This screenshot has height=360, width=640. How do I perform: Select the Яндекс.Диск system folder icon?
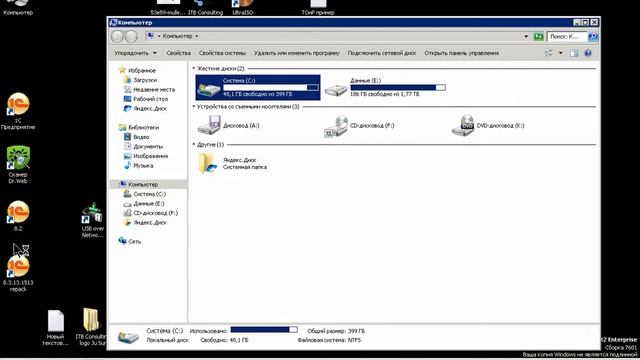pyautogui.click(x=207, y=163)
